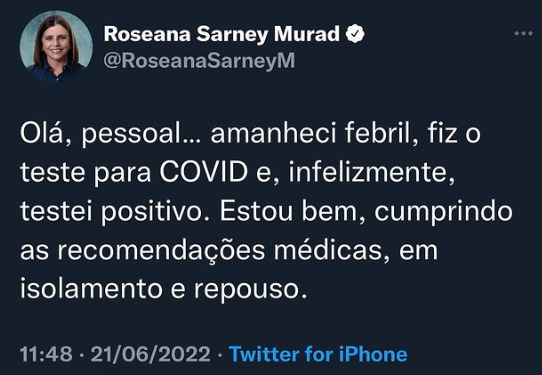
Task: Click the word COVID in the tweet
Action: coord(204,172)
